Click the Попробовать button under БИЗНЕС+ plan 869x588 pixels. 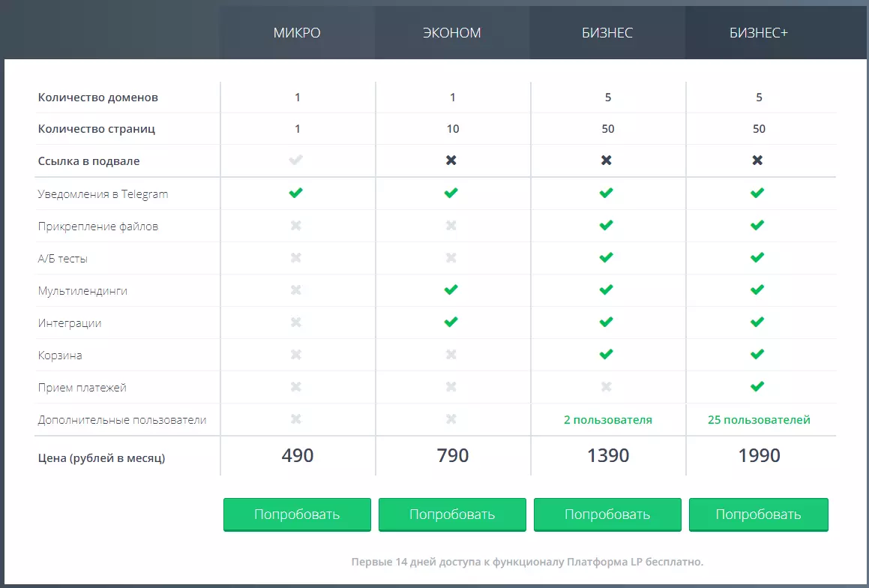[758, 514]
